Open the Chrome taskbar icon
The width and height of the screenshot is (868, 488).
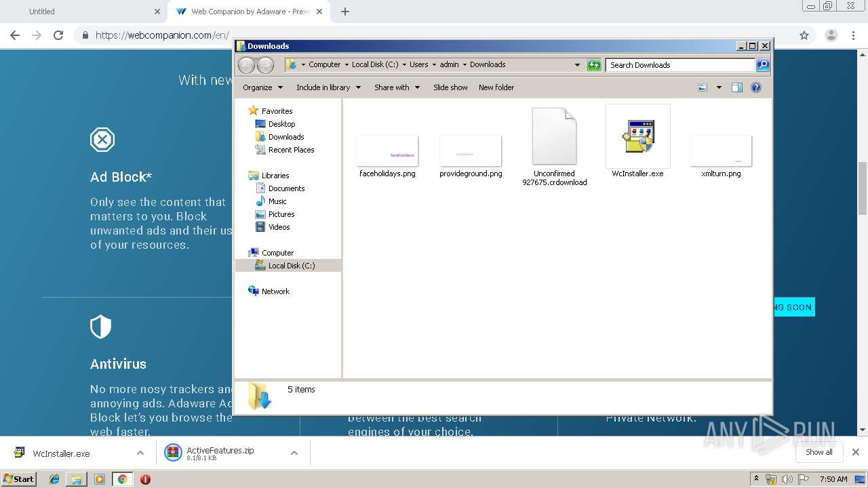point(122,479)
